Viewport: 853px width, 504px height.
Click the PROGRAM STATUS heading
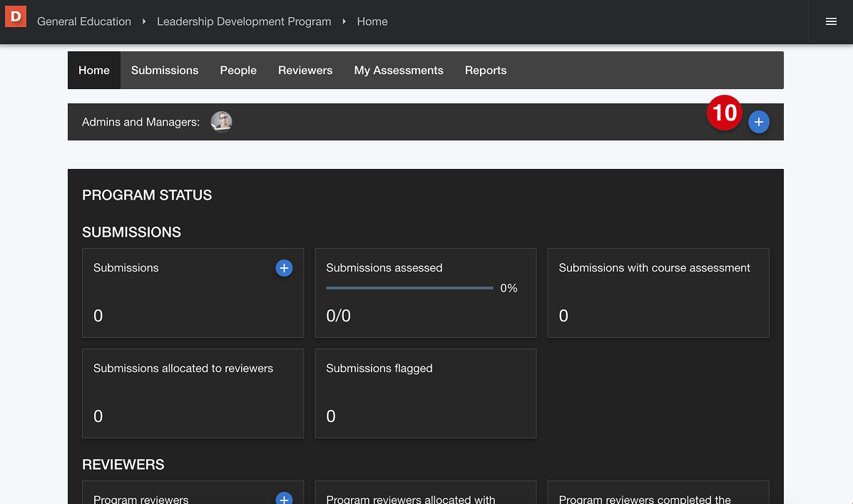click(x=147, y=195)
